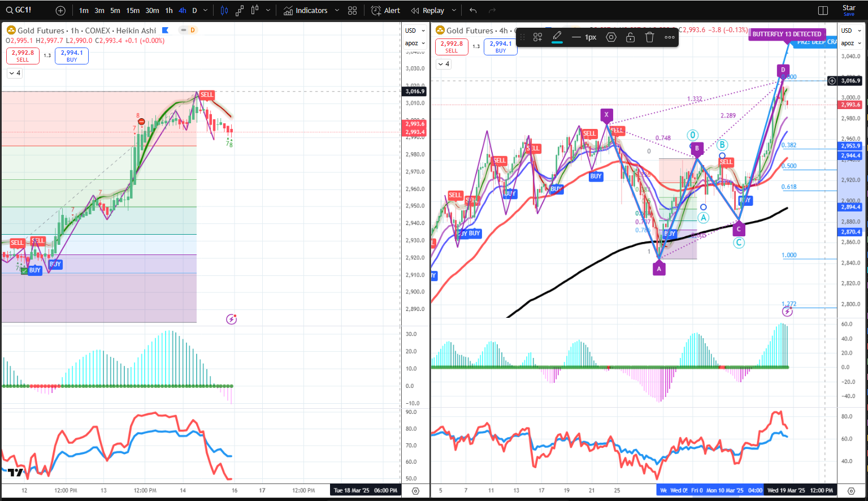
Task: Open time axis settings gear on 4h chart
Action: (x=852, y=491)
